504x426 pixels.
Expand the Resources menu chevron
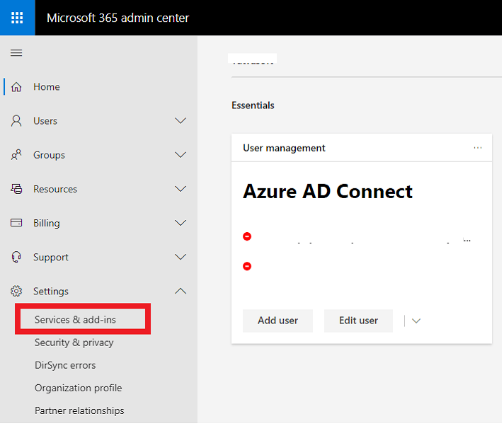point(181,189)
